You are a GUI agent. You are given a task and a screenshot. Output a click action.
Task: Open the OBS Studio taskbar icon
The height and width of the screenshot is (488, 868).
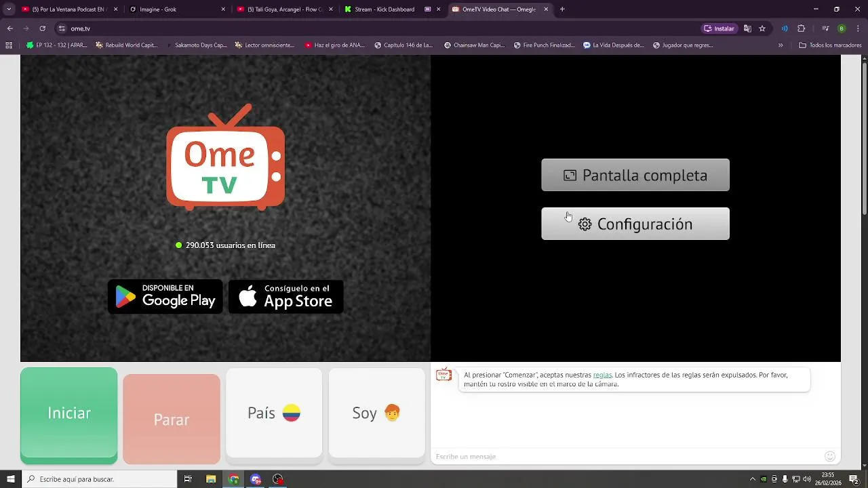coord(278,479)
